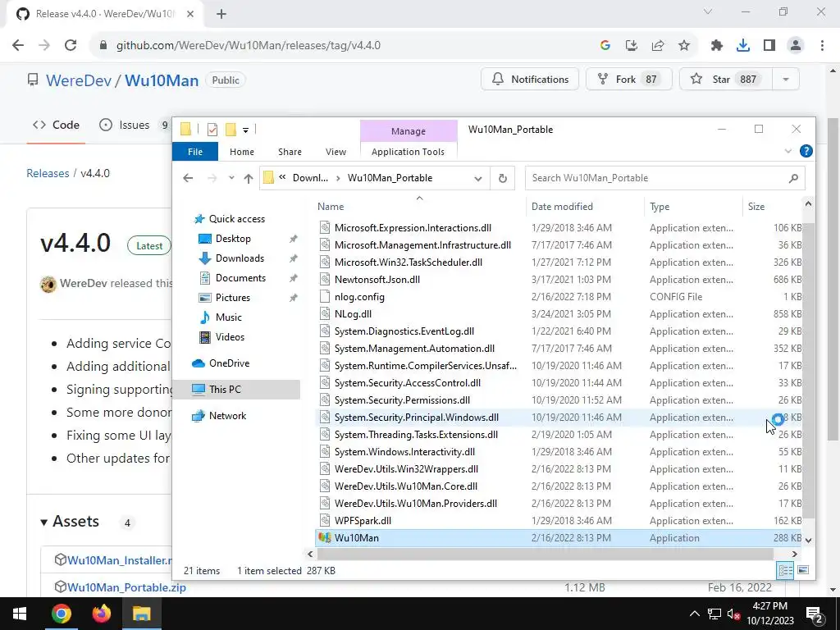The width and height of the screenshot is (840, 630).
Task: Open Documents in navigation pane
Action: (x=240, y=277)
